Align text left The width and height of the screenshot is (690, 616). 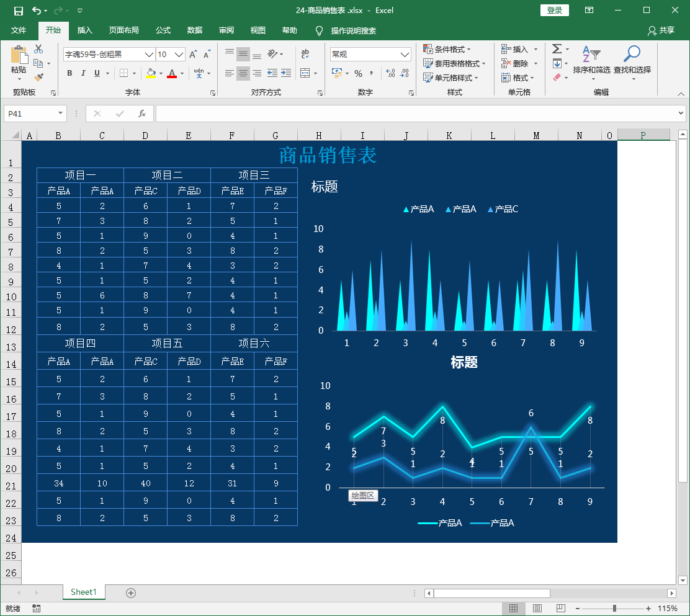[x=229, y=73]
